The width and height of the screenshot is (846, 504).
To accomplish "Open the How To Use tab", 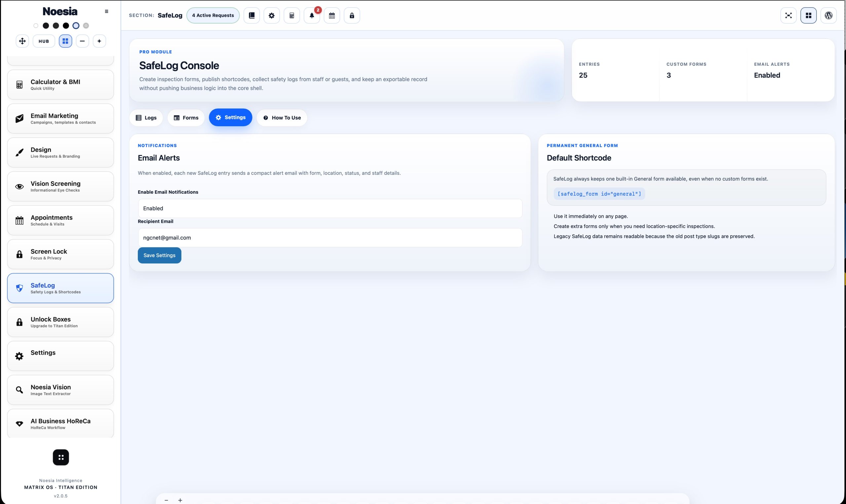I will pyautogui.click(x=282, y=118).
